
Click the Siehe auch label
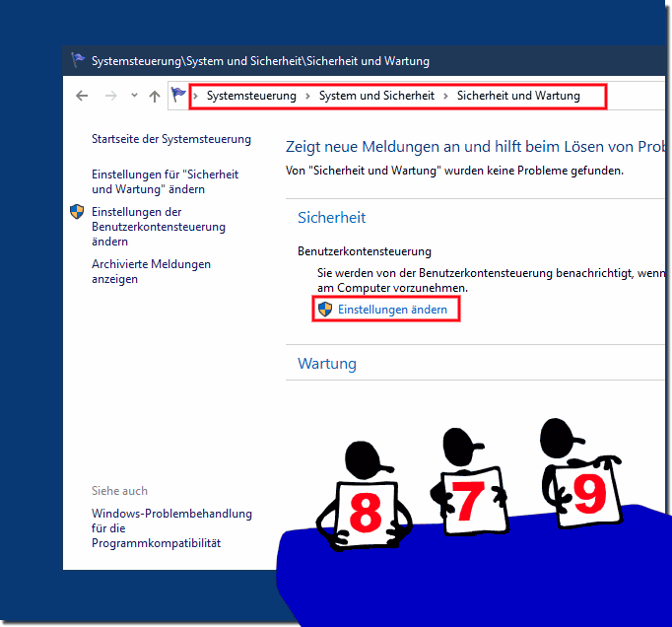tap(119, 491)
